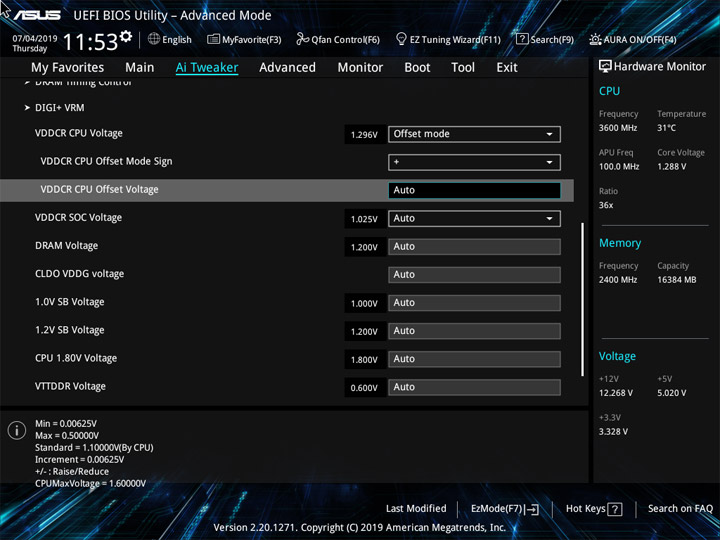
Task: Click the ASUS logo
Action: tap(37, 16)
